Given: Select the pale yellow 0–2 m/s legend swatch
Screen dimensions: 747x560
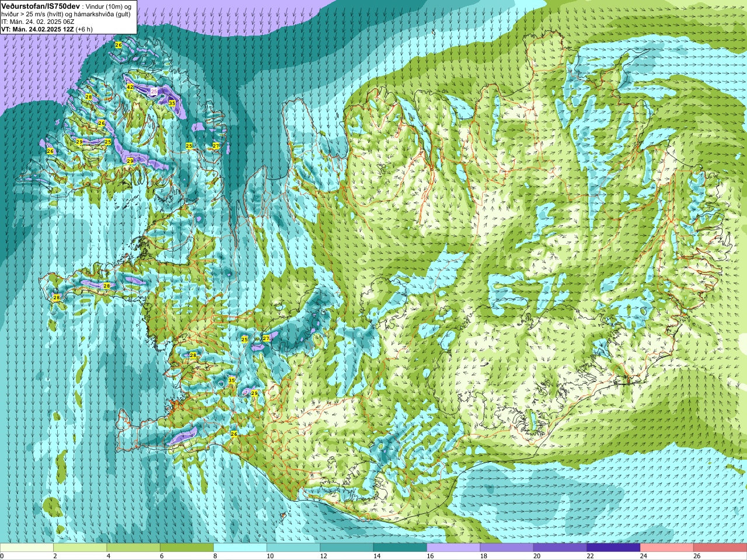Looking at the screenshot, I should click(x=27, y=548).
